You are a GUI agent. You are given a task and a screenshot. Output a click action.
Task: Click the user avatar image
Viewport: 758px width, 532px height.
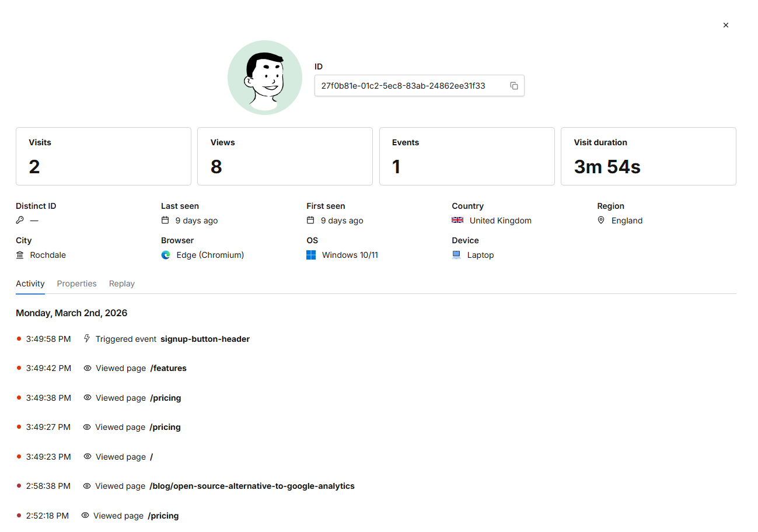265,78
